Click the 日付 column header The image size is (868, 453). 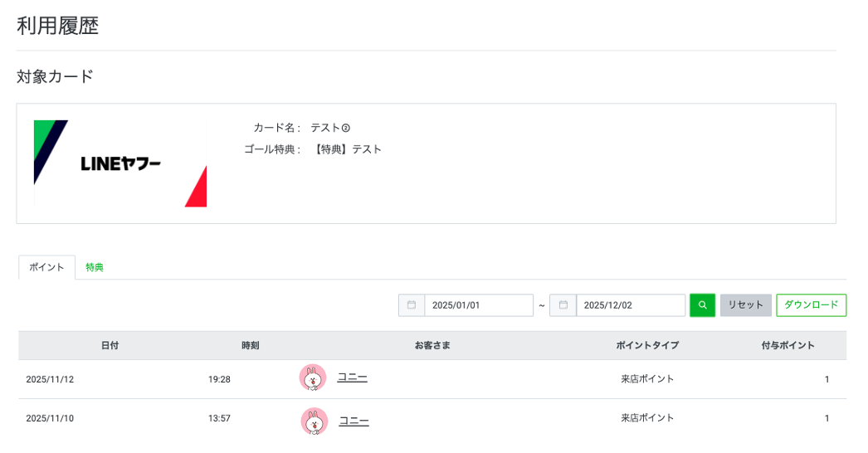110,345
